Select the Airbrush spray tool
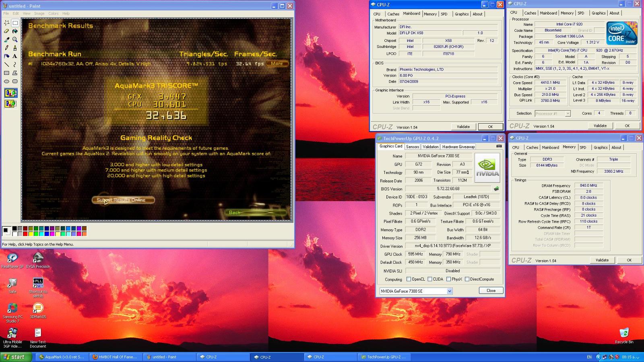 [6, 56]
